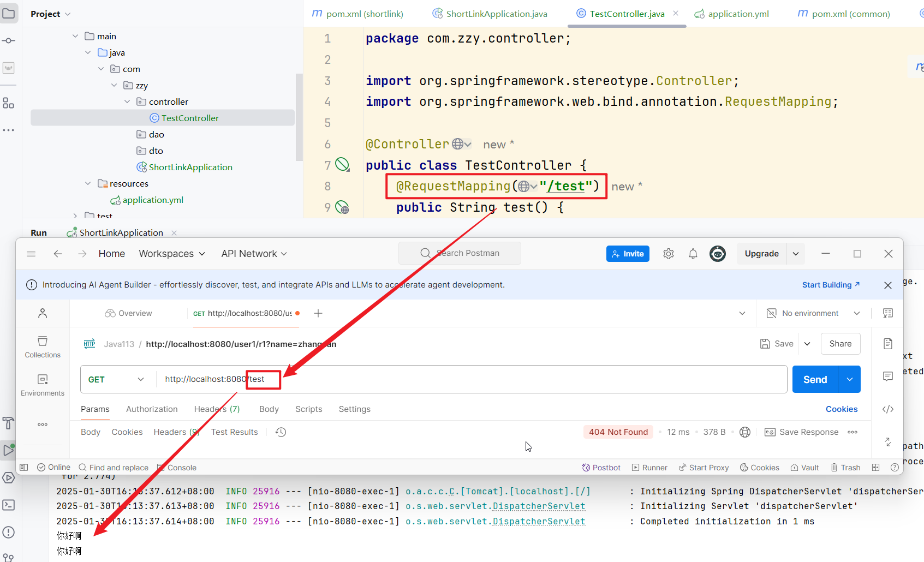Add a new request tab with plus

(318, 313)
